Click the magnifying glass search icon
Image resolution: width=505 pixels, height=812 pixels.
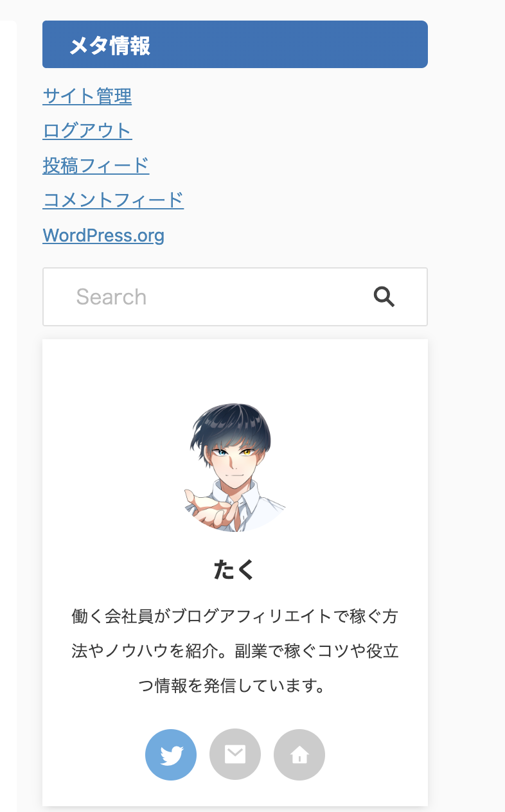[384, 297]
